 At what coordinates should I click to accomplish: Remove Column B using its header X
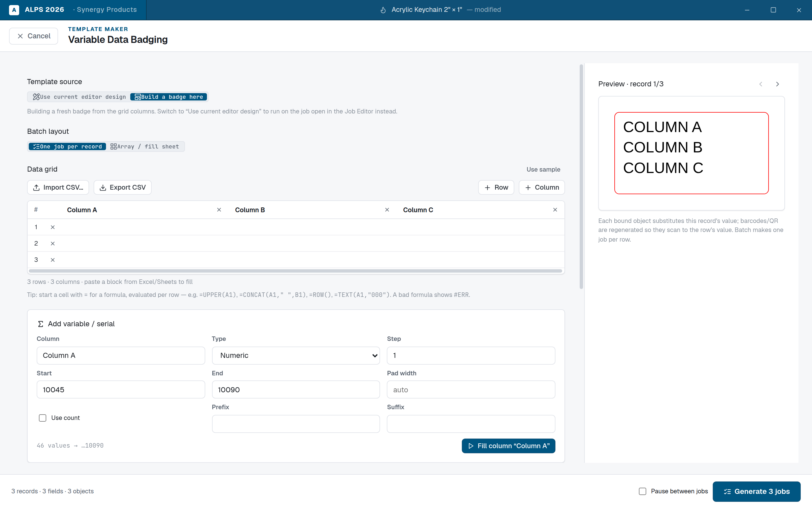coord(387,210)
